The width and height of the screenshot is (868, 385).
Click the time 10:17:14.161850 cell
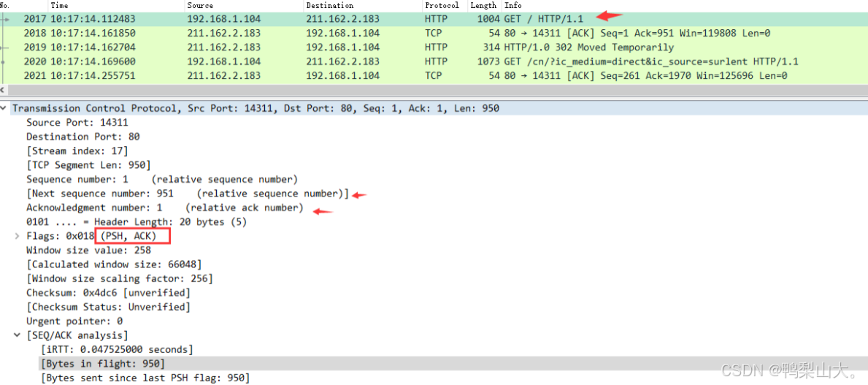(93, 33)
